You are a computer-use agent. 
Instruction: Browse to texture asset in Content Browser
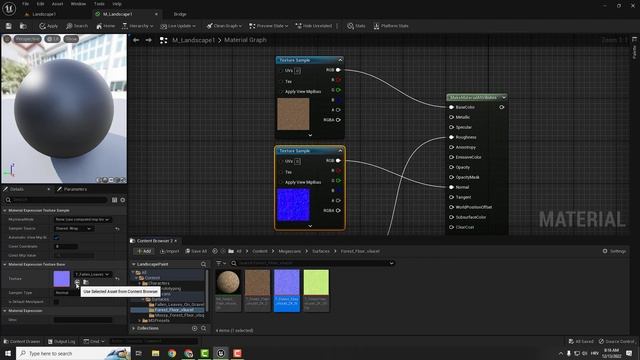point(86,282)
